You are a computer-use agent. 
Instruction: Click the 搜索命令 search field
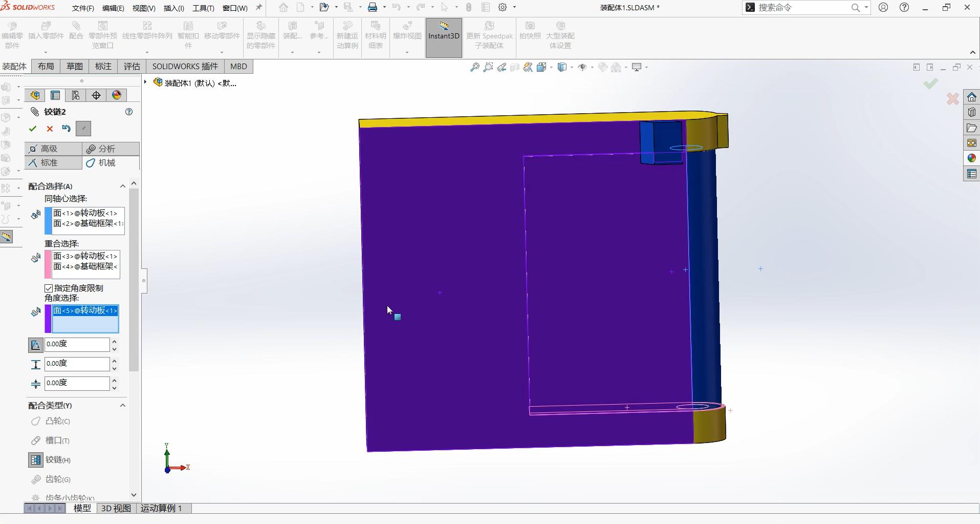[801, 8]
